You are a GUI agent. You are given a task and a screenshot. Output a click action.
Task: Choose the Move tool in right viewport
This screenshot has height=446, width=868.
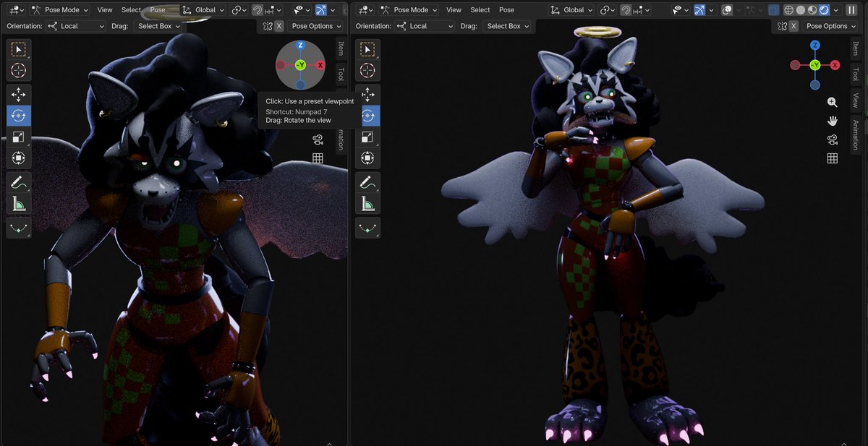[367, 95]
